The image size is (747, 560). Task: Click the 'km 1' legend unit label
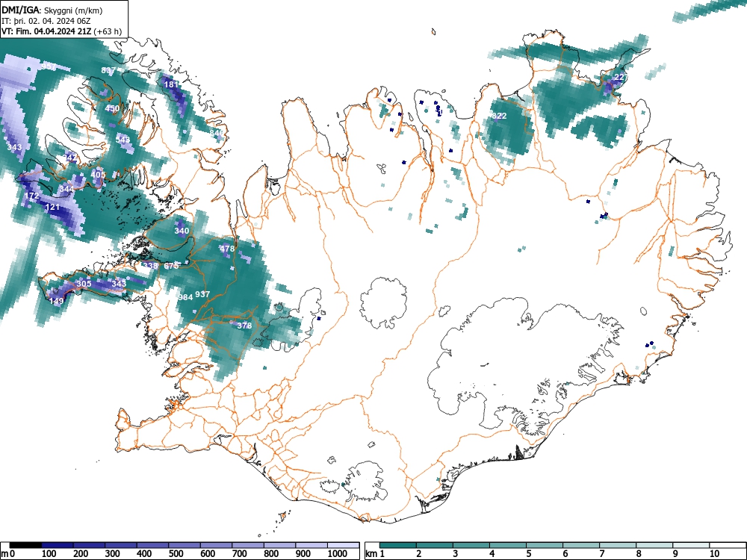point(375,554)
